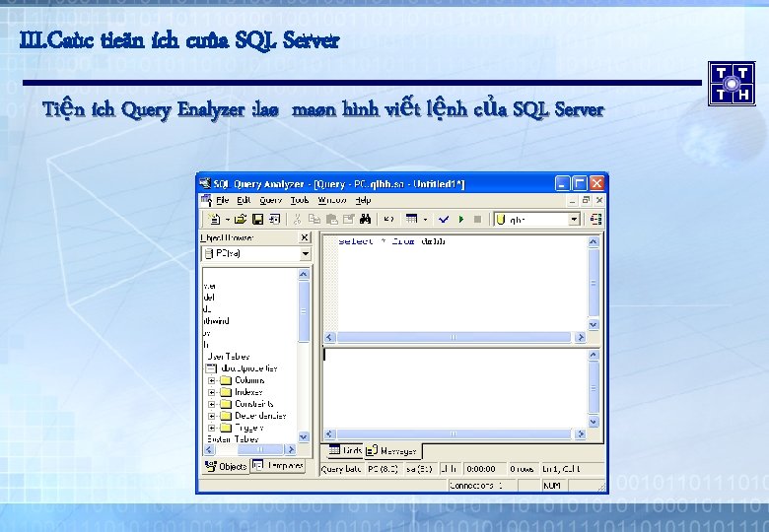Image resolution: width=769 pixels, height=532 pixels.
Task: Open the Edit menu
Action: [244, 200]
